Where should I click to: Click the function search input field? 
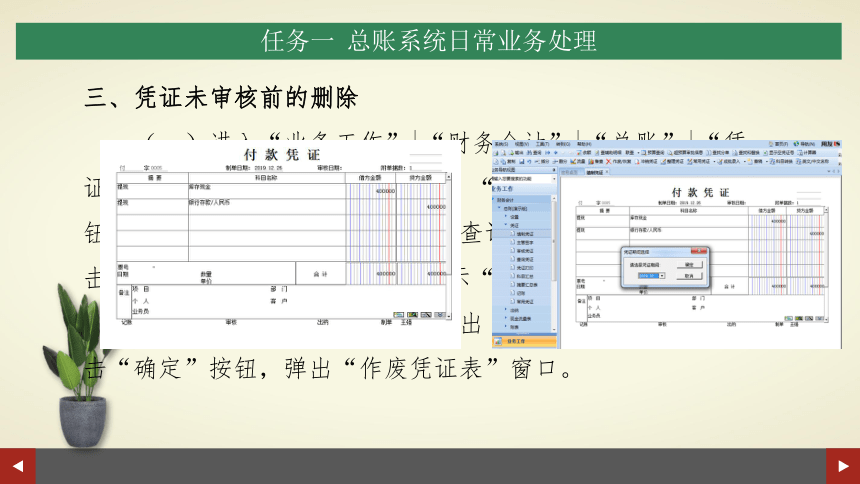tap(521, 179)
